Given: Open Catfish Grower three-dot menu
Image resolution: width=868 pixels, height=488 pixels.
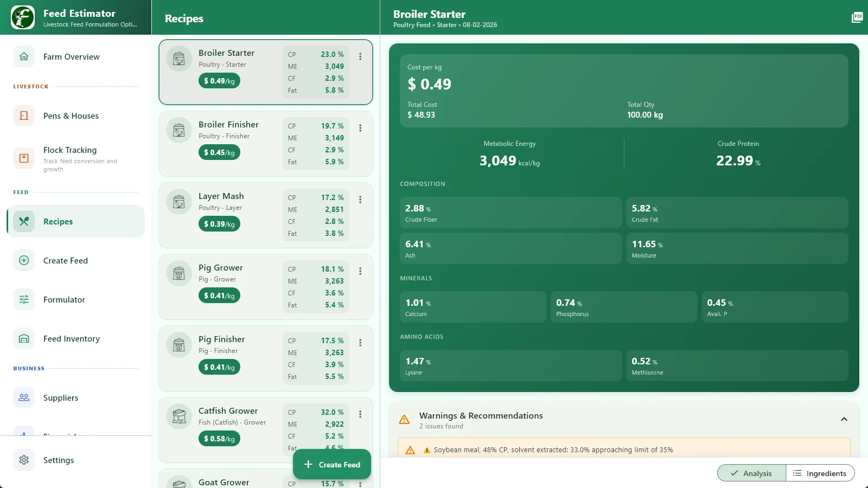Looking at the screenshot, I should coord(360,414).
